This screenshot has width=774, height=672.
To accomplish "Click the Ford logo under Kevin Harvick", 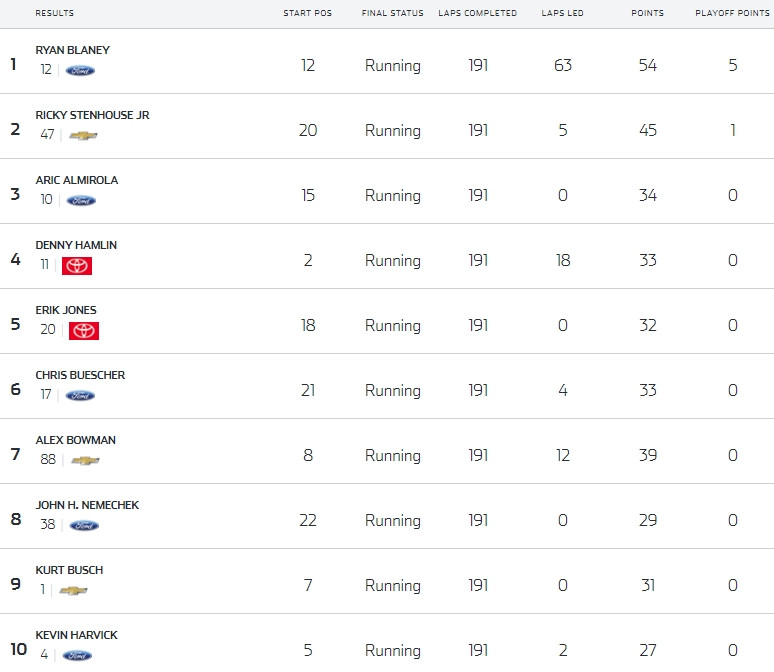I will click(77, 656).
